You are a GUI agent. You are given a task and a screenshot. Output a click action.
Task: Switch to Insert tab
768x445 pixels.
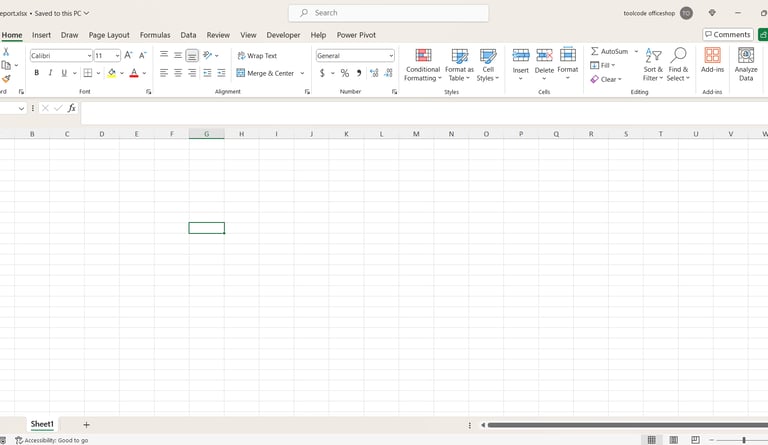tap(41, 35)
